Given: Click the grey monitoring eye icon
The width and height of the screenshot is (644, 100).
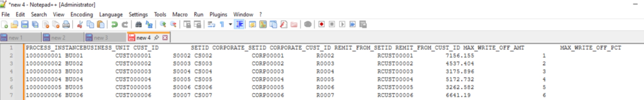Looking at the screenshot, I should tap(308, 24).
